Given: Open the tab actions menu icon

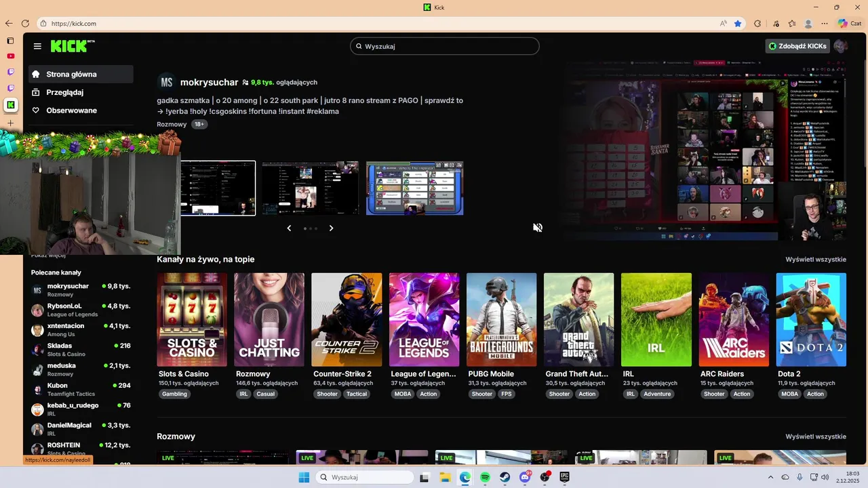Looking at the screenshot, I should point(10,41).
